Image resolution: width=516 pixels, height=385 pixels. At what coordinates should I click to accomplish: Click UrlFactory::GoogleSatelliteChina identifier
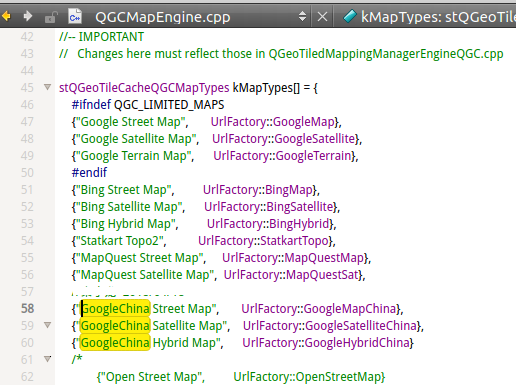330,326
